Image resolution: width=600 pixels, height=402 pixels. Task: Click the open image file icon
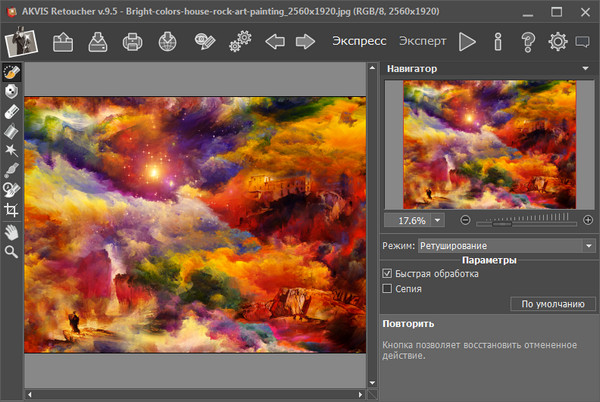[x=63, y=42]
